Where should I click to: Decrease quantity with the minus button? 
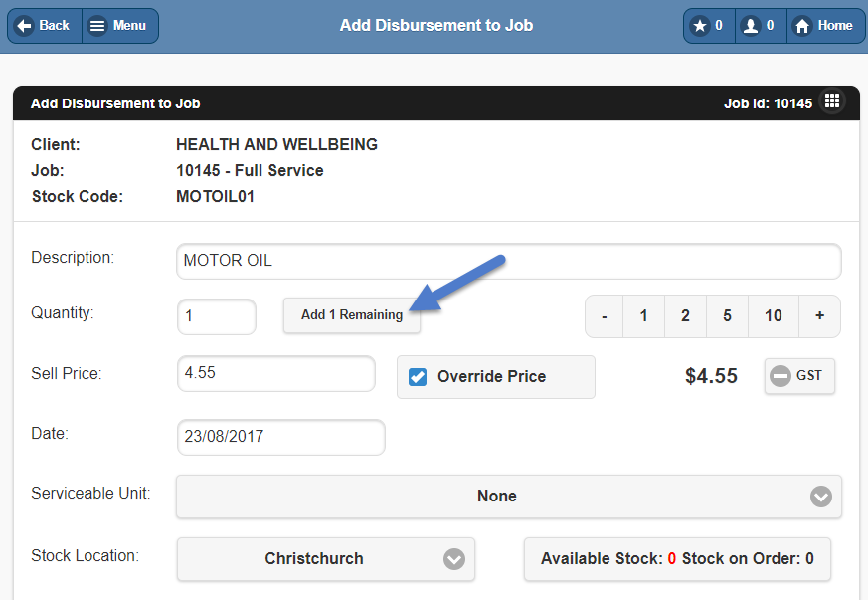pos(604,316)
